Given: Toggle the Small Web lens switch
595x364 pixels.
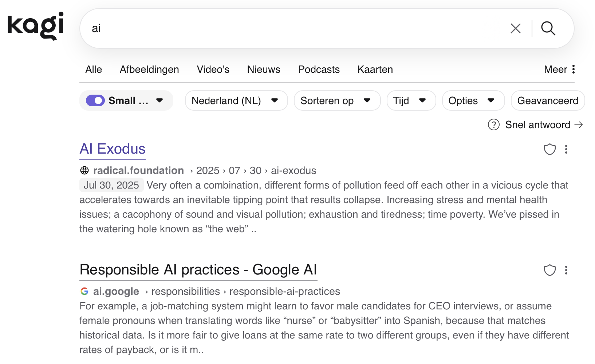Looking at the screenshot, I should (x=95, y=101).
